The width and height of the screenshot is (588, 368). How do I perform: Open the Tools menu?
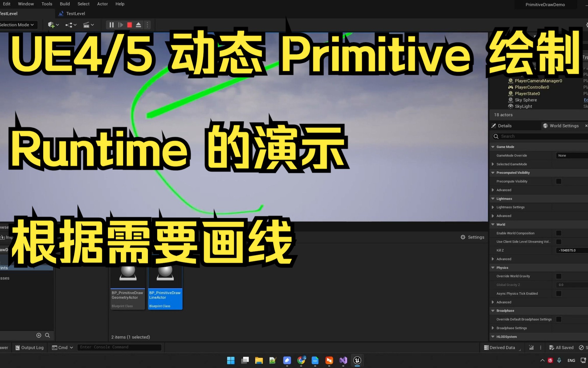tap(47, 4)
